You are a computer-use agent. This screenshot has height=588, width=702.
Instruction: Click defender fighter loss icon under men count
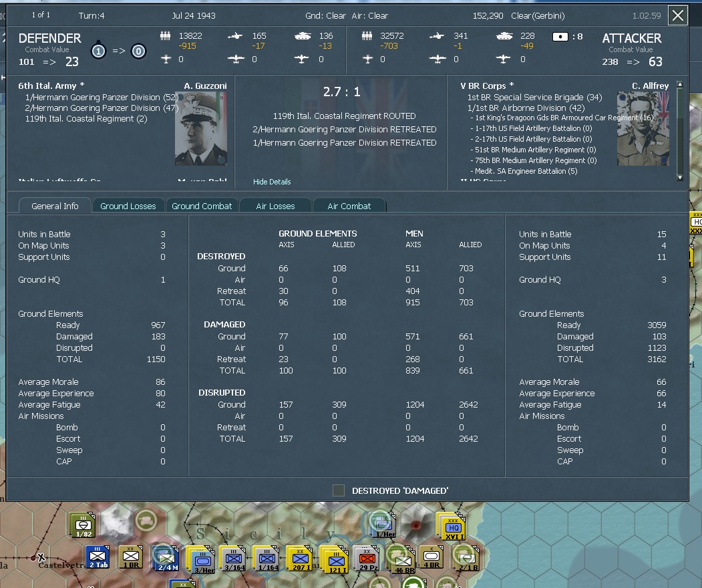166,59
